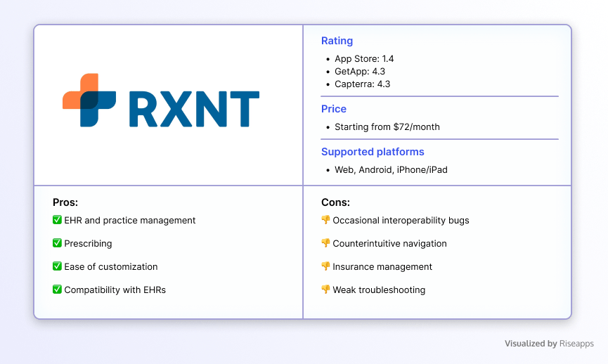The width and height of the screenshot is (608, 364).
Task: Click the App Store: 1.4 rating
Action: [364, 59]
